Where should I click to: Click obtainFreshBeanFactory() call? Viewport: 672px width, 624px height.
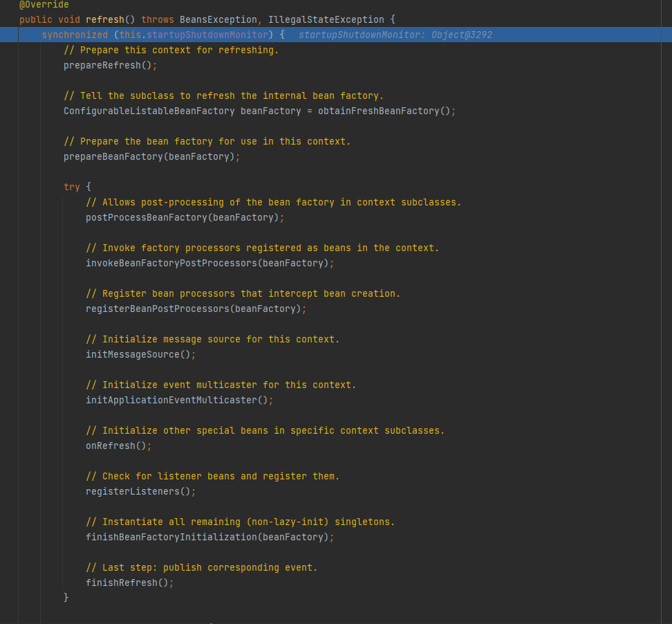click(384, 111)
